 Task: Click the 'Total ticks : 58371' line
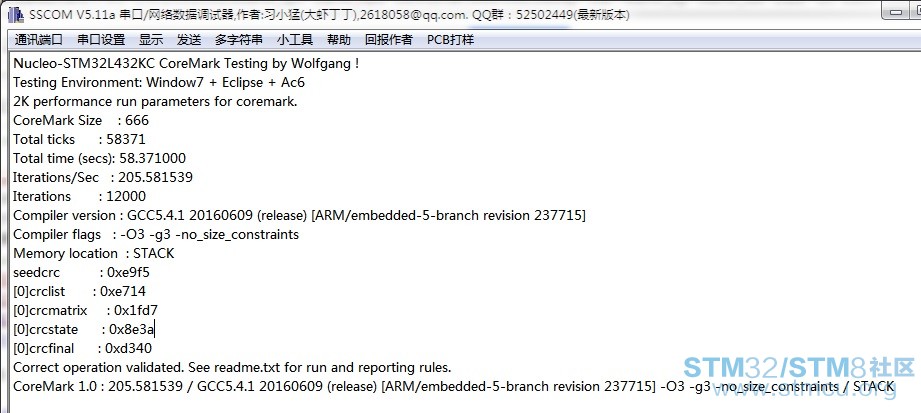coord(79,139)
